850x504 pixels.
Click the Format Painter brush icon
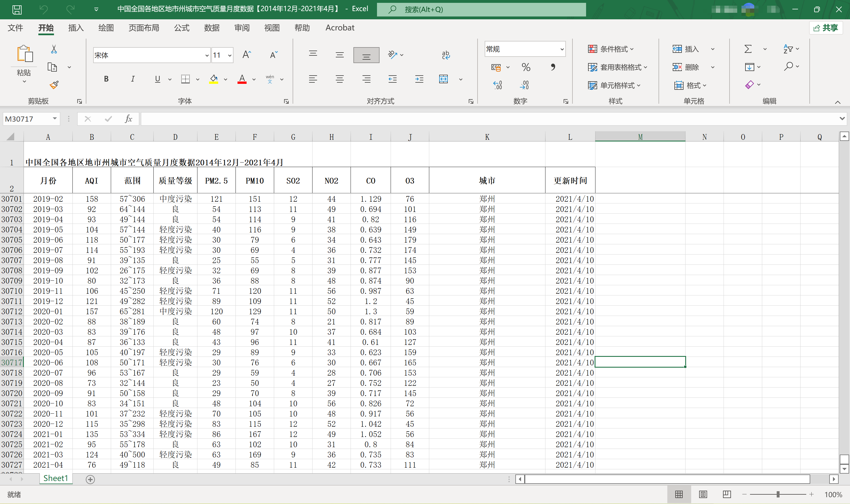(x=54, y=85)
